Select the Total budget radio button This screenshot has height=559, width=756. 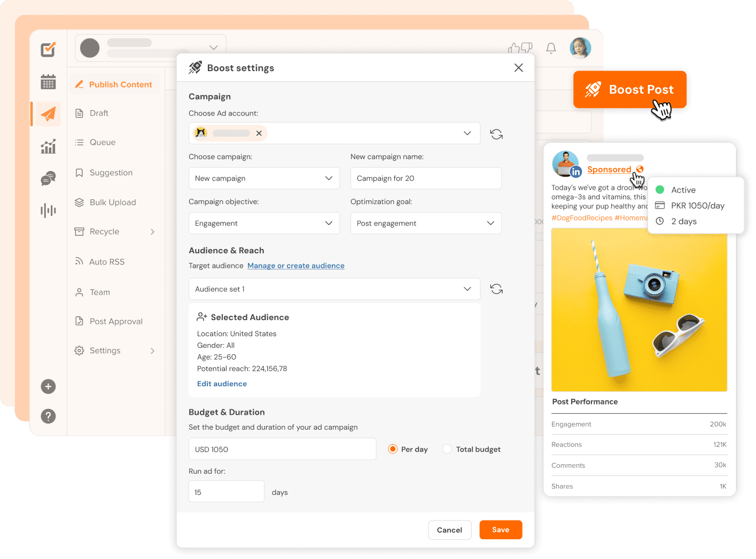pos(447,449)
